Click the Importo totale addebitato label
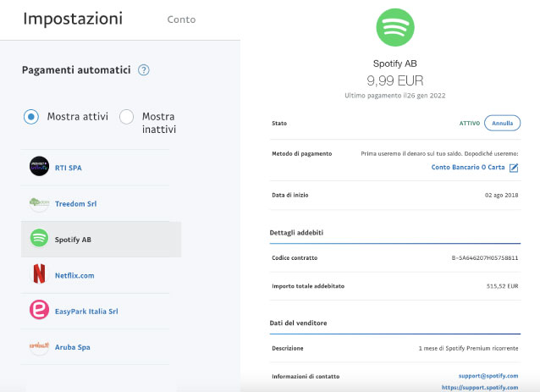Viewport: 540px width, 392px height. 308,286
